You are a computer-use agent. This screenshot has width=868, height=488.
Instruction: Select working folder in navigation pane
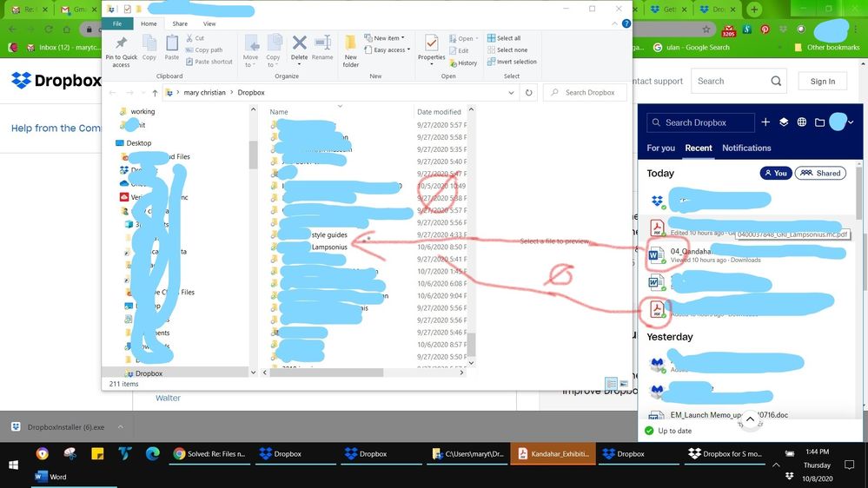click(142, 111)
